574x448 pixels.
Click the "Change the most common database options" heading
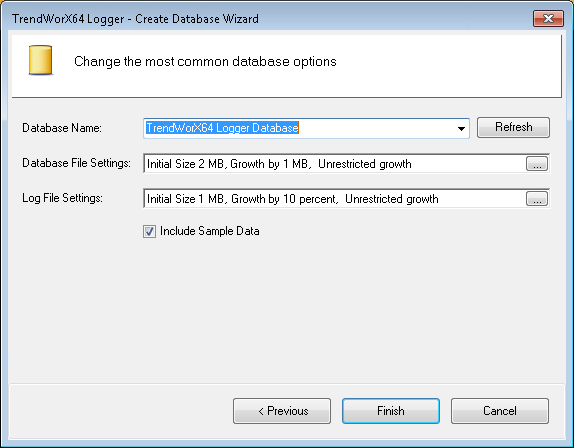click(x=205, y=61)
